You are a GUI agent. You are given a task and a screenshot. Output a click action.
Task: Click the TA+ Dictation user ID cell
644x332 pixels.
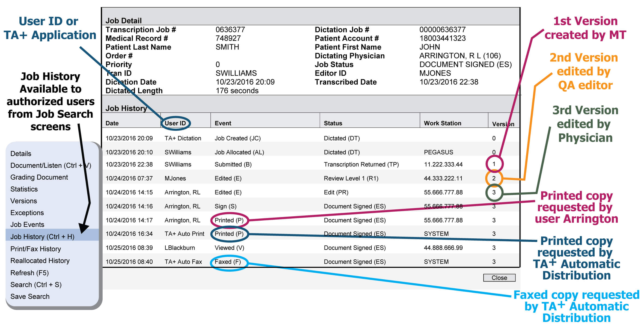click(183, 138)
